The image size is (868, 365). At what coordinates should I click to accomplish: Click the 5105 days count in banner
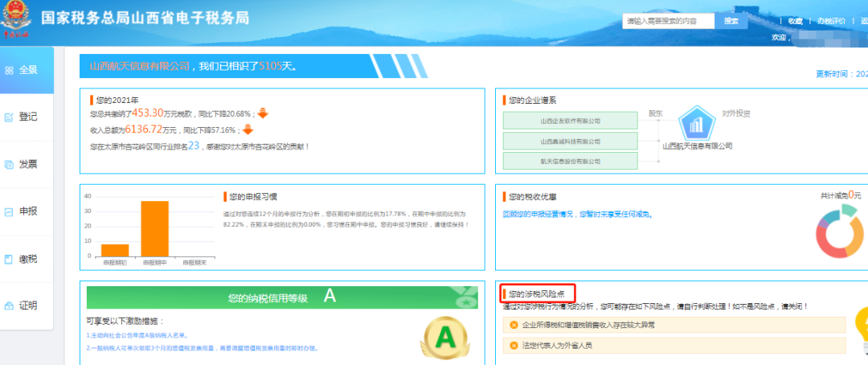coord(271,66)
